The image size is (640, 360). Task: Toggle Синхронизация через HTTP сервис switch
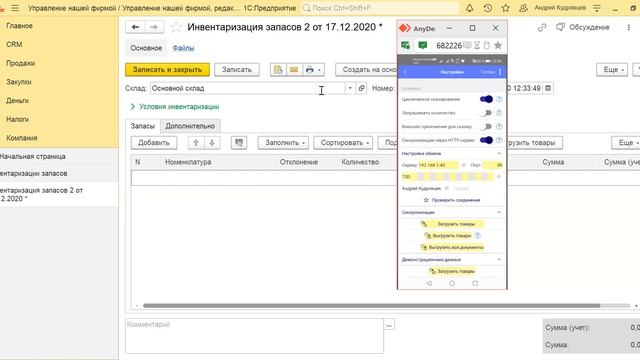486,140
